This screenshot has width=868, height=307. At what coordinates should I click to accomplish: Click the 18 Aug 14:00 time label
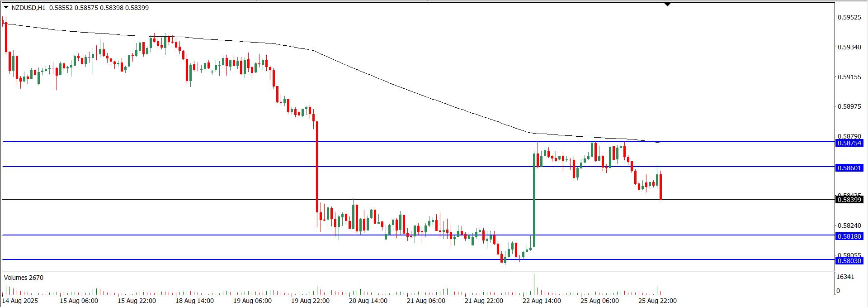pos(194,301)
